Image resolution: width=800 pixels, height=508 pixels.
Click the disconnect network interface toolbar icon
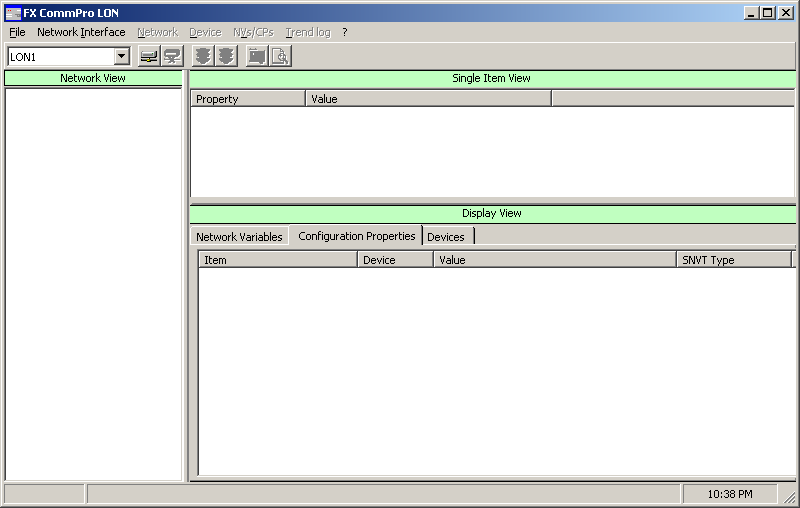[x=172, y=56]
